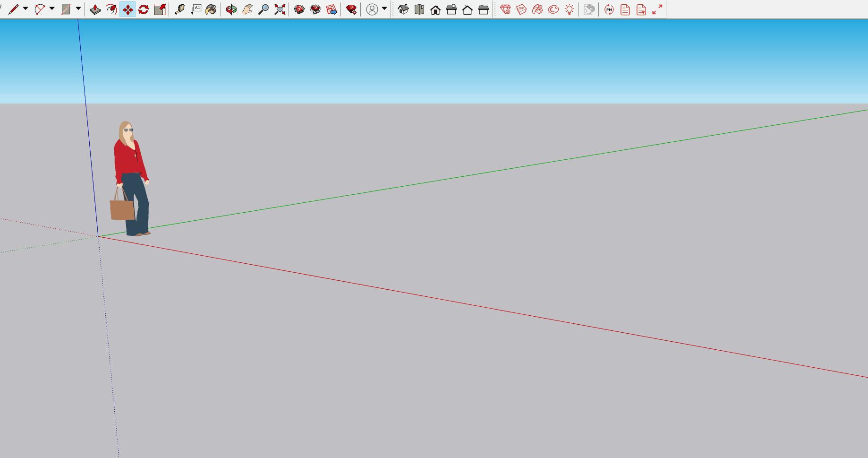Image resolution: width=868 pixels, height=458 pixels.
Task: Expand the Line tool dropdown arrow
Action: click(26, 9)
